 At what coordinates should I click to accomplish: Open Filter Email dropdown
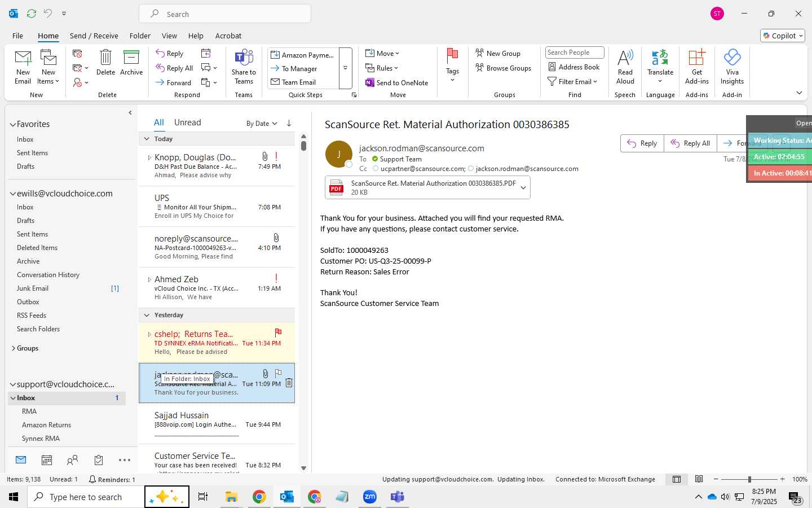[572, 82]
